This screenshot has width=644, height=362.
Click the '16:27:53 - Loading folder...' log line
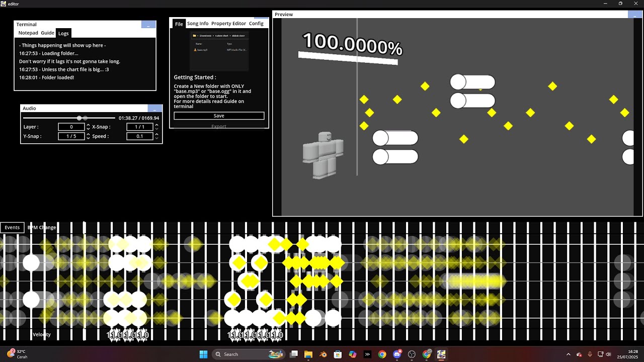click(48, 53)
